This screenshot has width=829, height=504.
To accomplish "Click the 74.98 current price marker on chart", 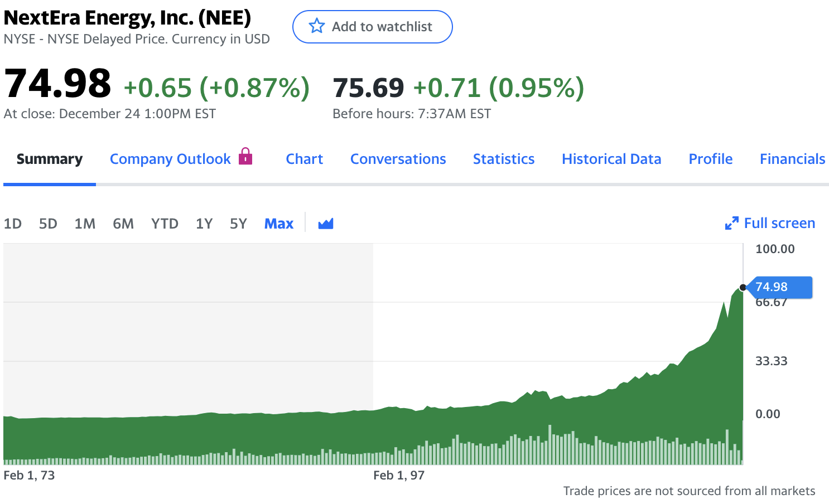I will 779,287.
